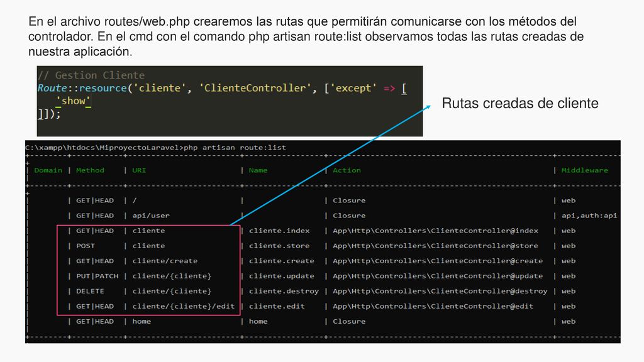Select the 'cliente.destroy' route name
Screen dimensions: 644x362
point(284,291)
